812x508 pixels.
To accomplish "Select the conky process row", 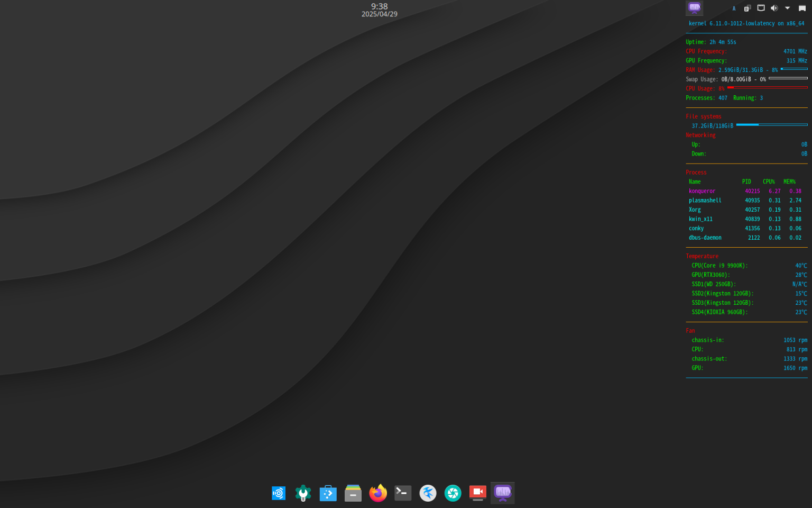I will [x=745, y=229].
